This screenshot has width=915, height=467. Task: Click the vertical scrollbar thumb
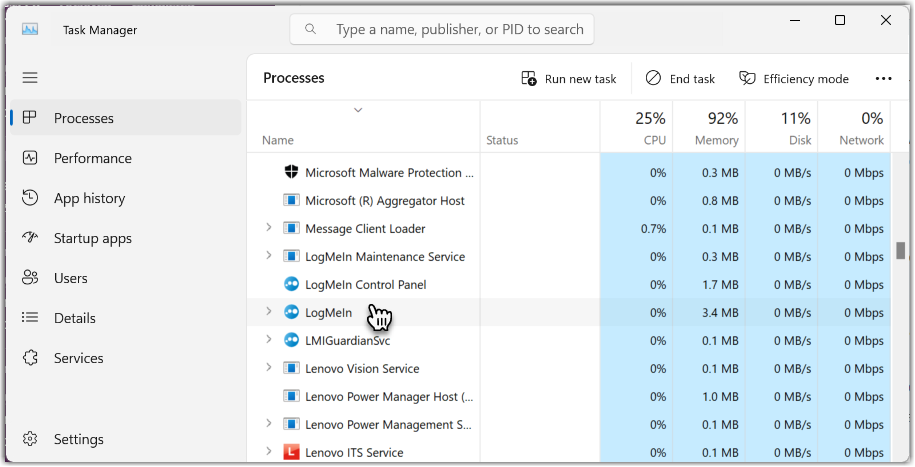click(901, 250)
